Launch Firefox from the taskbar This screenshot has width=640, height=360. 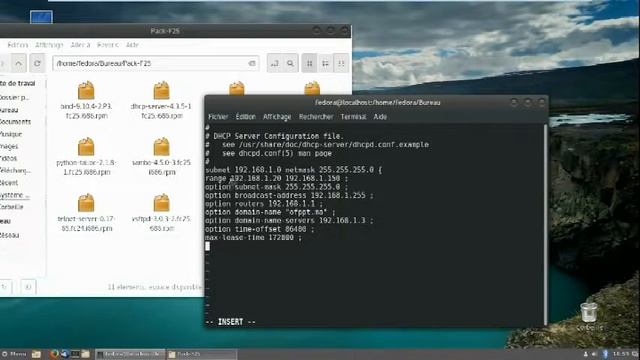[54, 354]
